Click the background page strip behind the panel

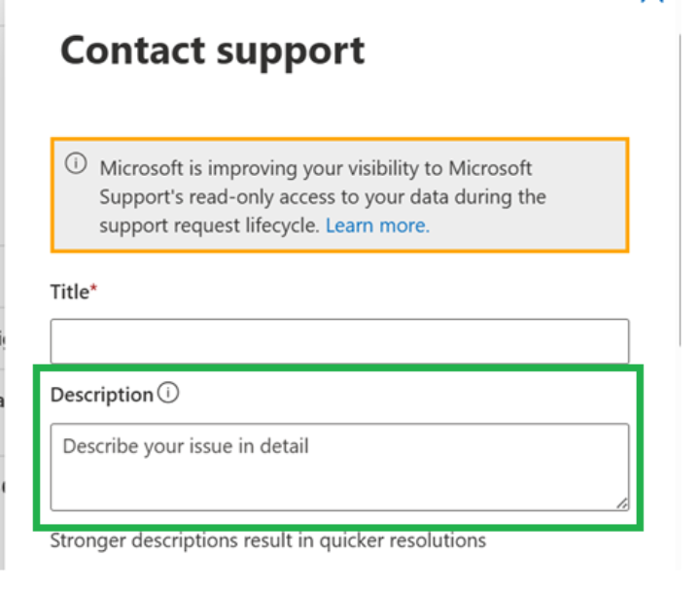[x=2, y=286]
